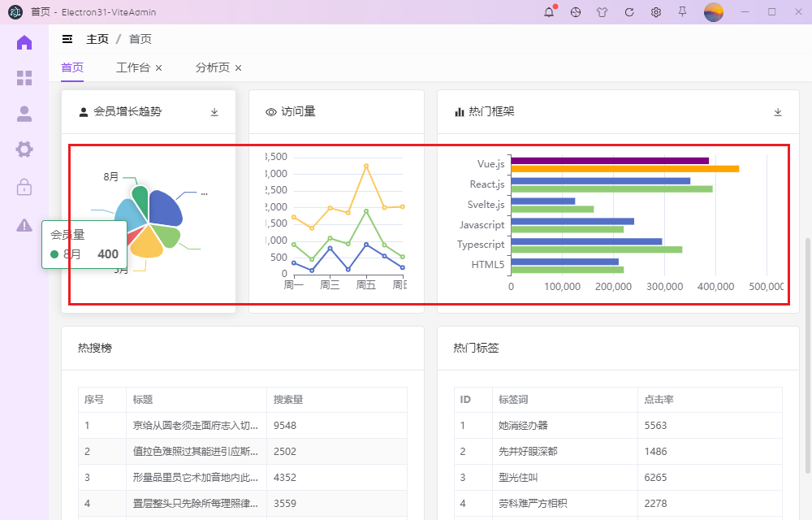This screenshot has height=520, width=812.
Task: Switch to the 工作台 tab
Action: tap(133, 68)
